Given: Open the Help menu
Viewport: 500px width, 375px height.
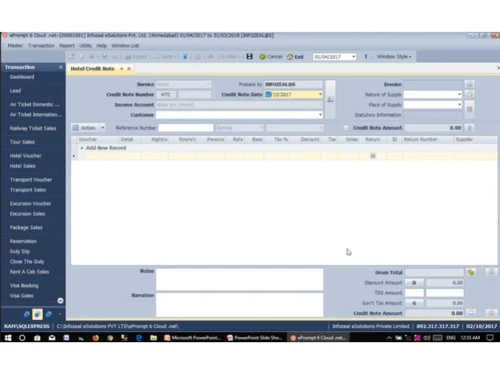Looking at the screenshot, I should point(101,46).
